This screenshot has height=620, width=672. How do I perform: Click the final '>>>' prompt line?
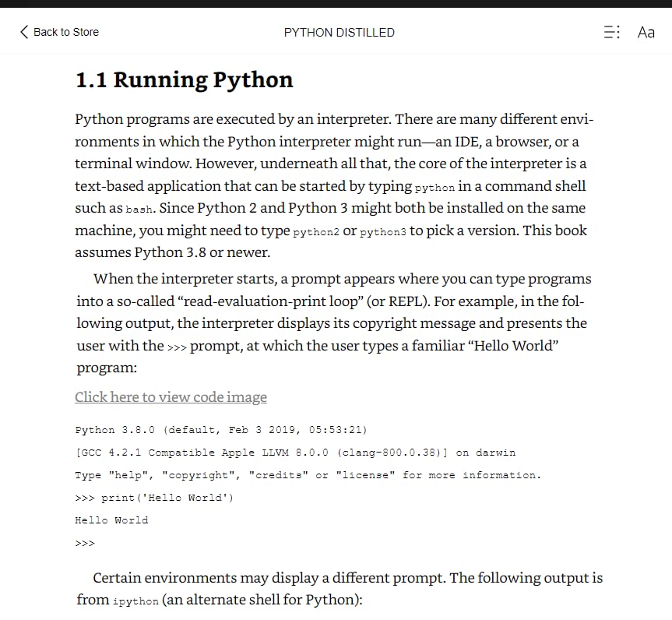(x=85, y=544)
